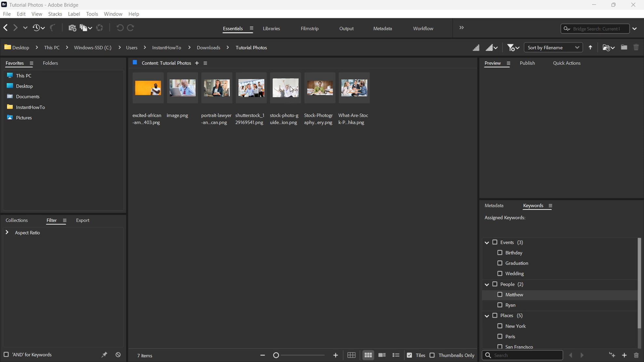This screenshot has width=644, height=362.
Task: Open InstantHowTo in Favorites
Action: 31,107
